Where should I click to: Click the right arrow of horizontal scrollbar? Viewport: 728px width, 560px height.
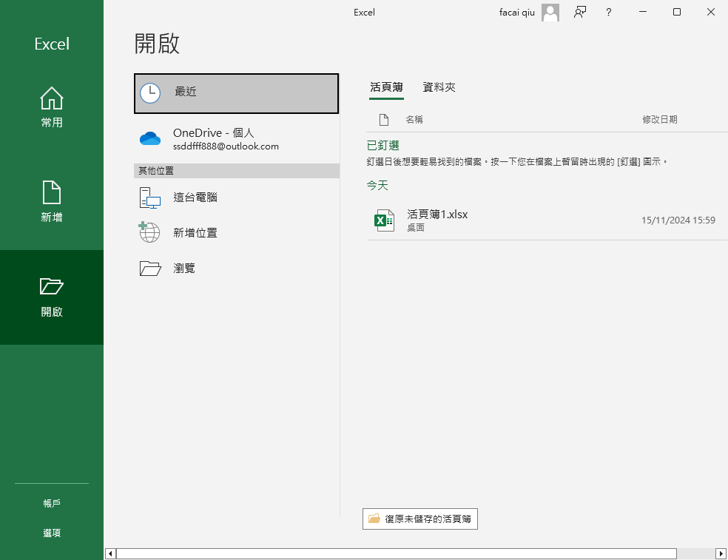(x=721, y=553)
